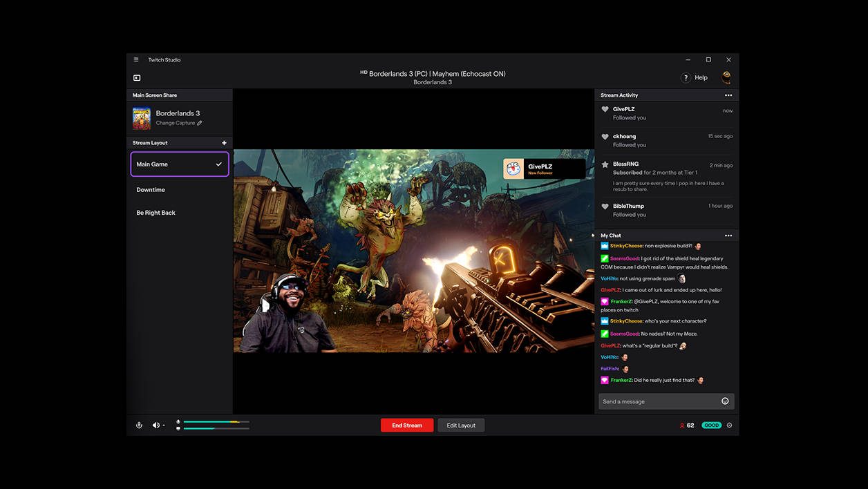Mute the speaker audio icon
This screenshot has height=489, width=868.
(155, 425)
